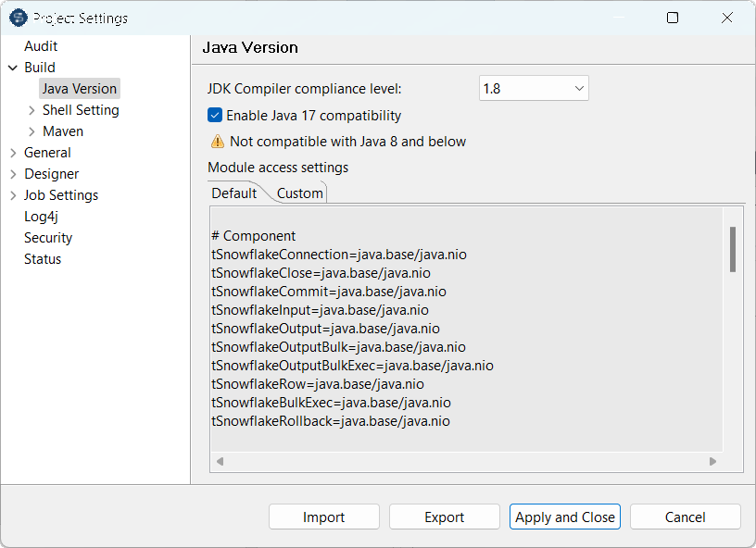The width and height of the screenshot is (756, 548).
Task: Expand the Shell Setting node
Action: (x=31, y=110)
